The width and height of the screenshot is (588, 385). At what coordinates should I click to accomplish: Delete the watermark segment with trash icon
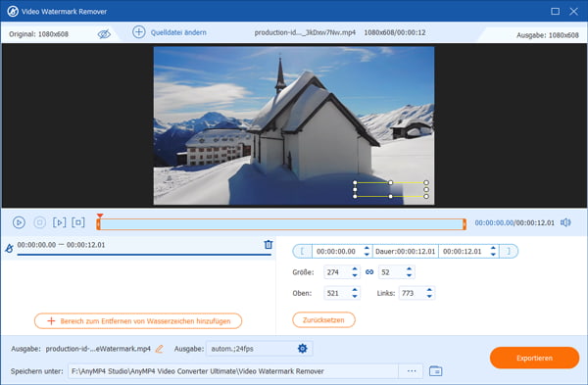click(x=269, y=244)
